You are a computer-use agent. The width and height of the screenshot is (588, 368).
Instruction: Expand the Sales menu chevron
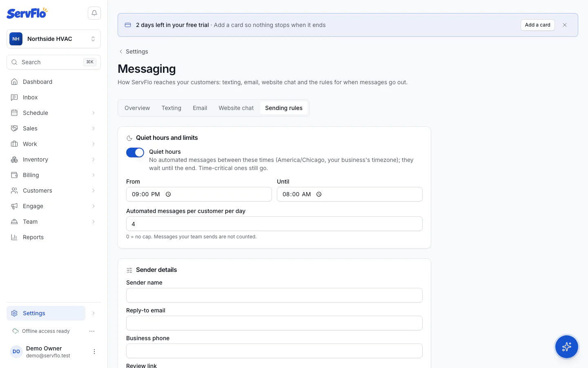(x=94, y=128)
